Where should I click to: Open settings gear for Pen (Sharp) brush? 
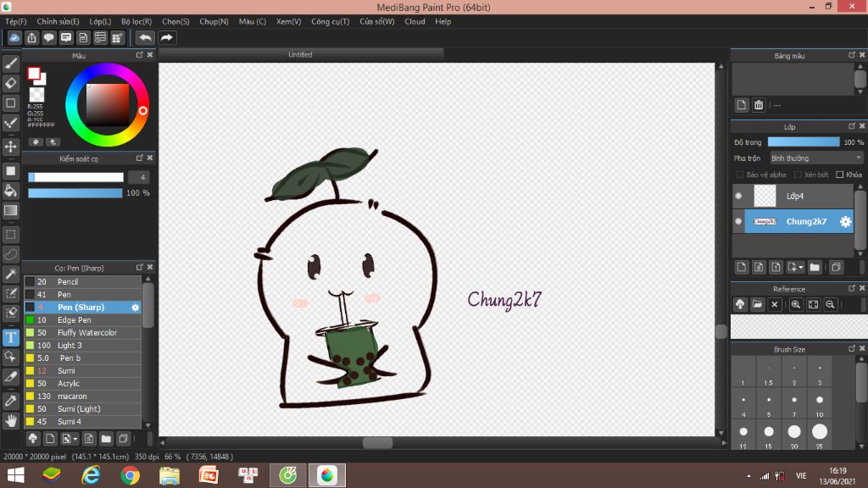[x=135, y=307]
